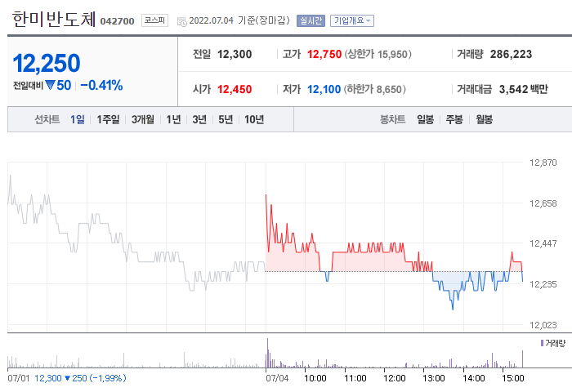The width and height of the screenshot is (572, 392).
Task: Click the calendar clock icon beside the date
Action: tap(181, 21)
